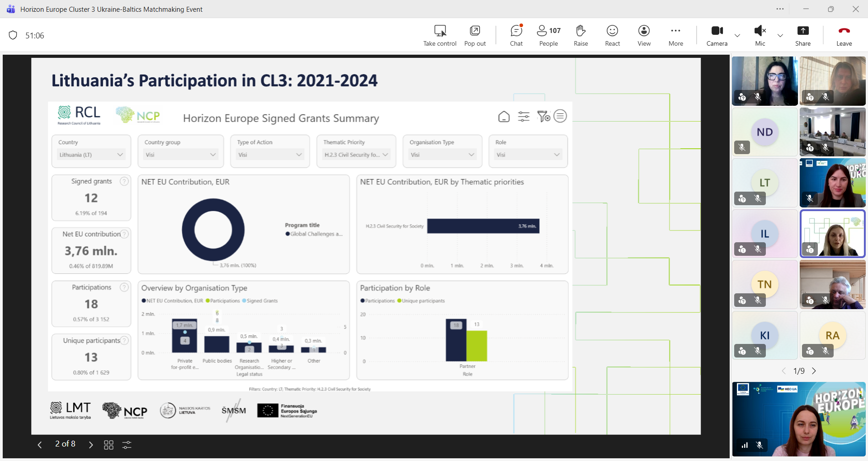Click the Take control button
This screenshot has height=461, width=868.
tap(439, 35)
